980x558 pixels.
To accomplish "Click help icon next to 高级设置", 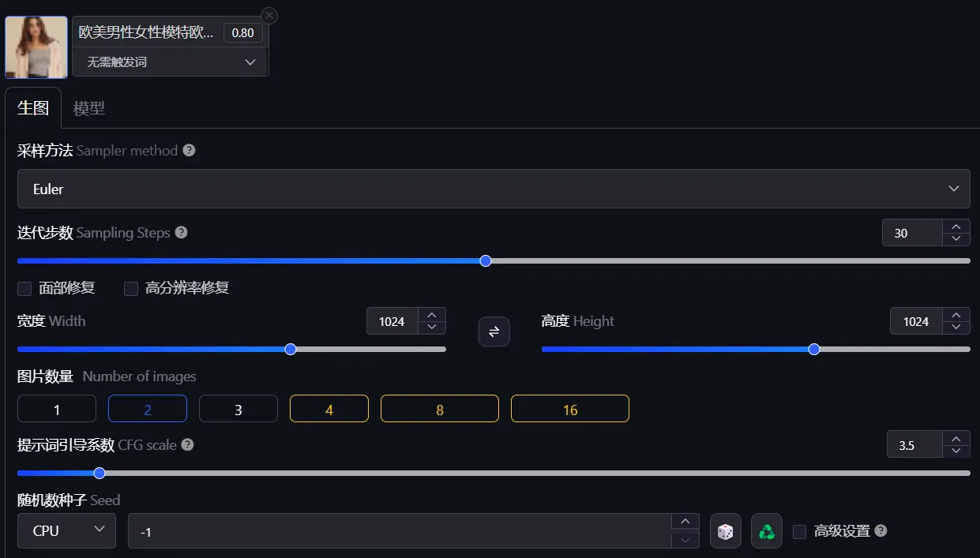I will tap(880, 531).
